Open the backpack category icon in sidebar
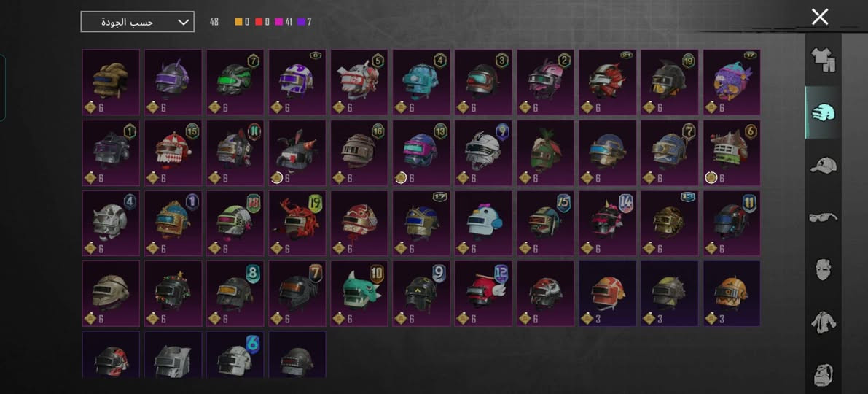This screenshot has width=868, height=394. (823, 374)
